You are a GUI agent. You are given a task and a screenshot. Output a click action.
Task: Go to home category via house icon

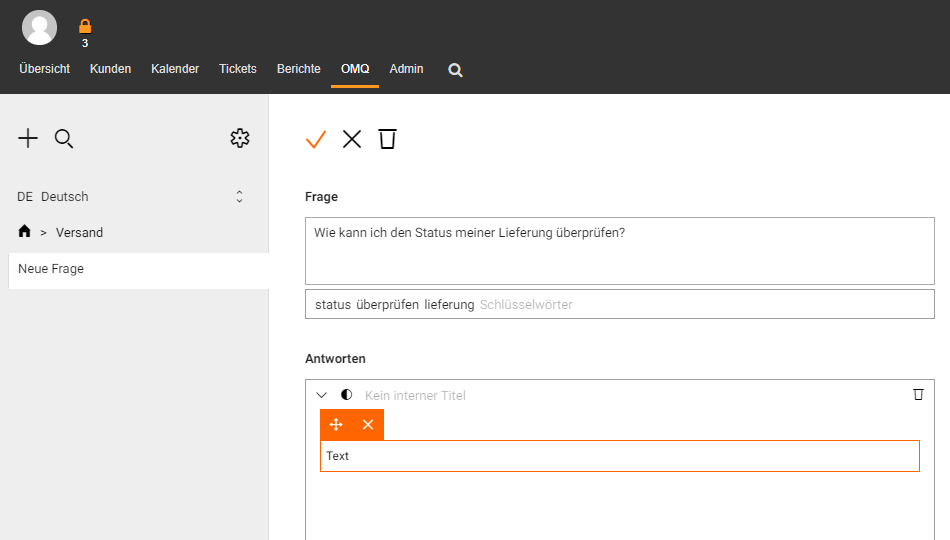[x=24, y=231]
